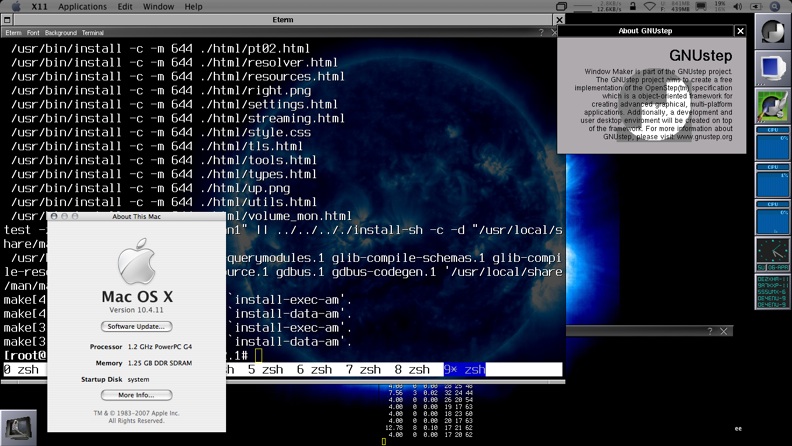
Task: Click the question mark in Eterm menubar
Action: pyautogui.click(x=541, y=32)
